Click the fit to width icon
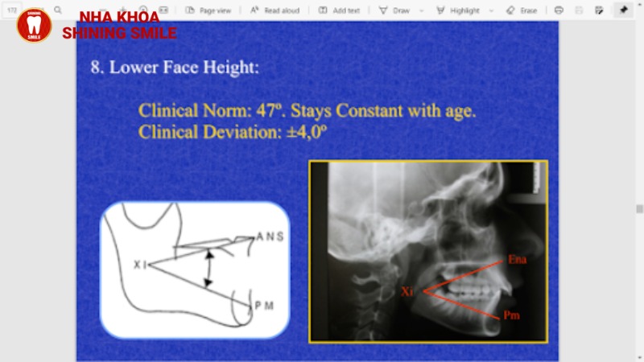The height and width of the screenshot is (362, 644). (x=164, y=10)
